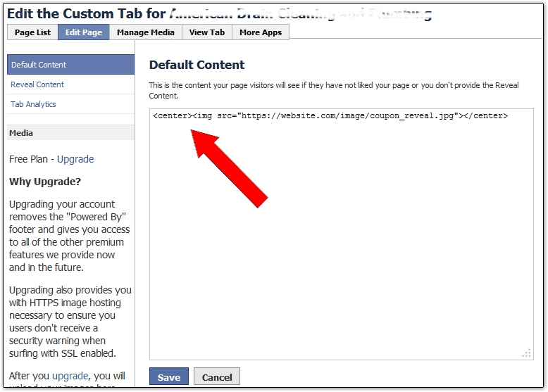Open the More Apps tab
This screenshot has width=548, height=392.
[x=261, y=32]
